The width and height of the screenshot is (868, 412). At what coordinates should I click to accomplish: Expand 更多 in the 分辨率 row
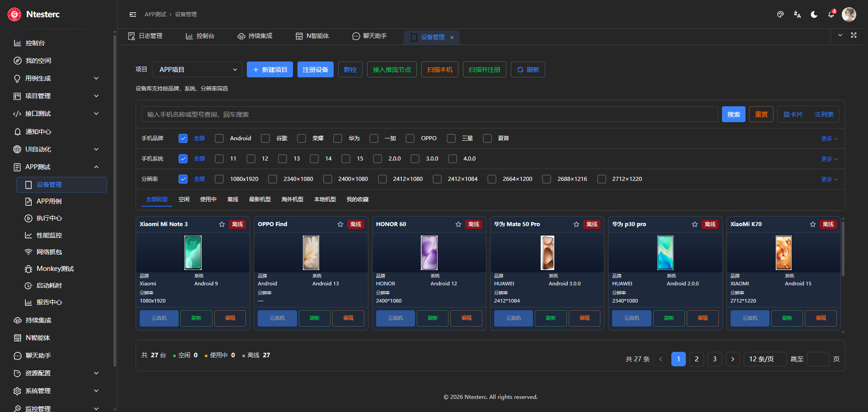[x=830, y=180]
